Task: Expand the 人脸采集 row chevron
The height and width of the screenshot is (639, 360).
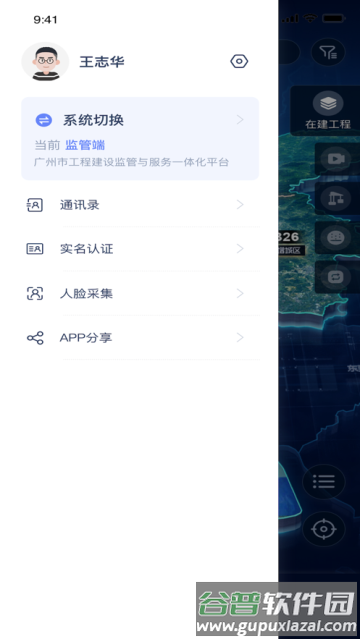Action: (x=240, y=293)
